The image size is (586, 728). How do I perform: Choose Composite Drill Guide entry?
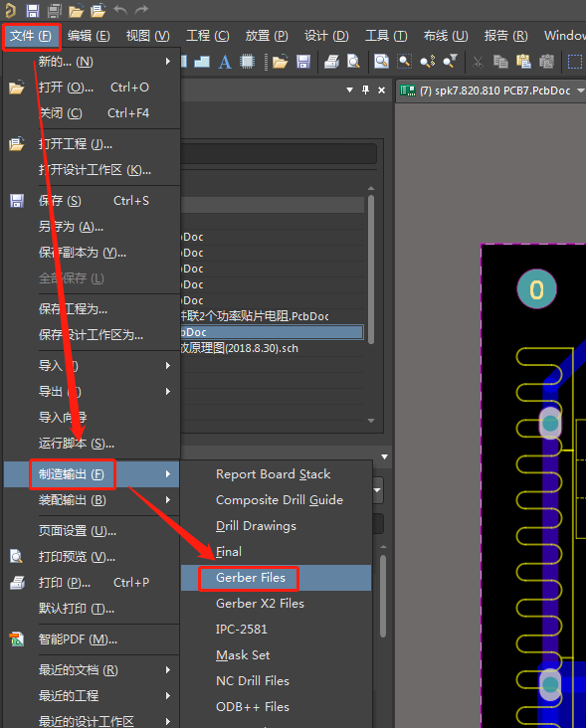[276, 500]
